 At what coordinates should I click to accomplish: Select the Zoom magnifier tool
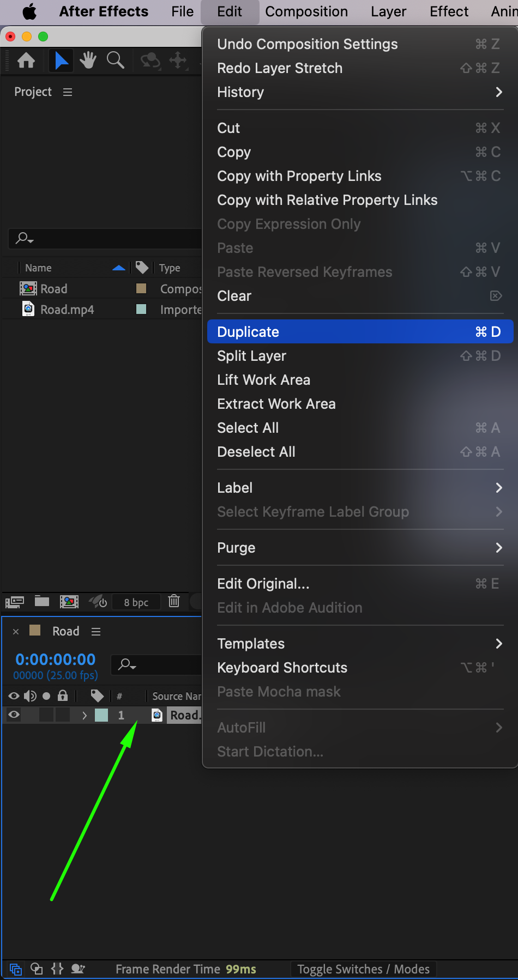point(116,61)
